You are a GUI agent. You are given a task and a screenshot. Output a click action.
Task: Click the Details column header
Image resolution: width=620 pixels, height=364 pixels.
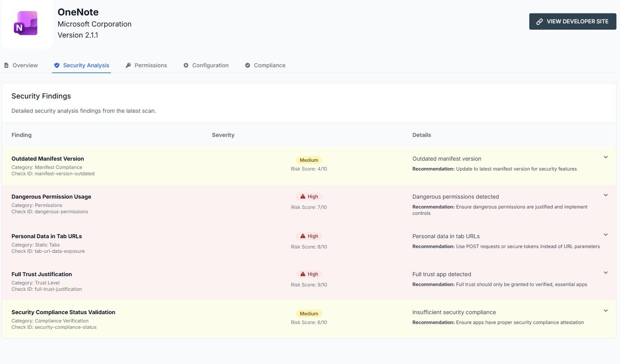(x=422, y=135)
